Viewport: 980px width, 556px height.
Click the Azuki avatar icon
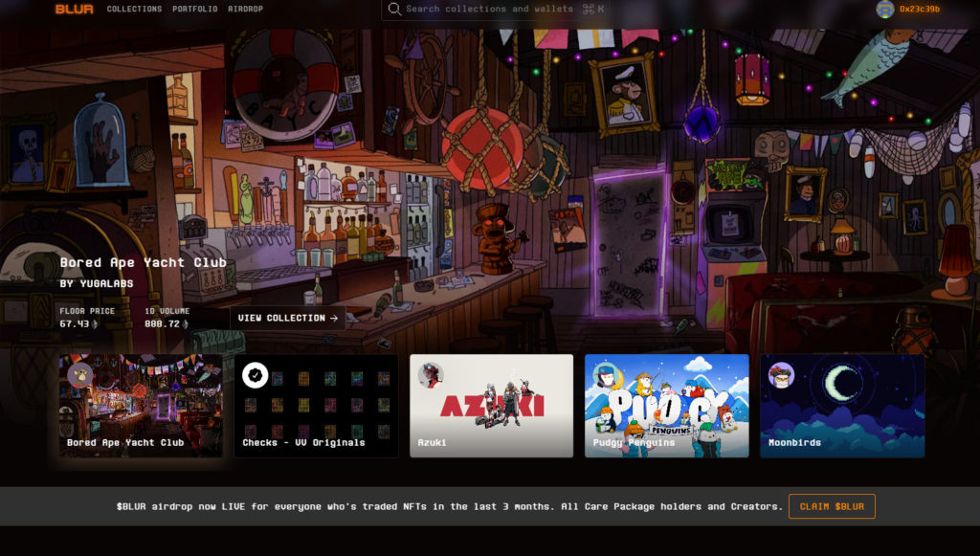(431, 375)
